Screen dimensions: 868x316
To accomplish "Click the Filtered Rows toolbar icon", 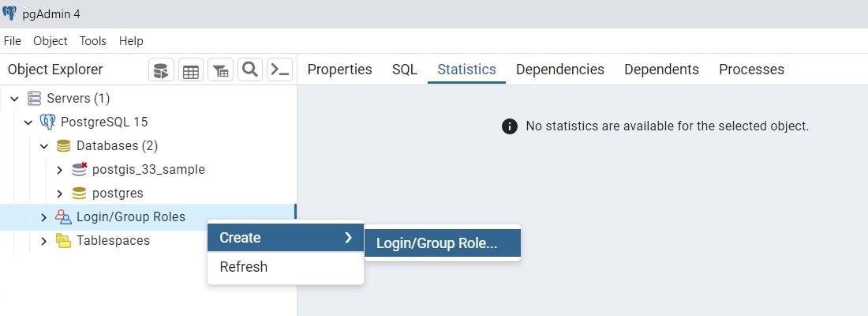I will tap(220, 70).
